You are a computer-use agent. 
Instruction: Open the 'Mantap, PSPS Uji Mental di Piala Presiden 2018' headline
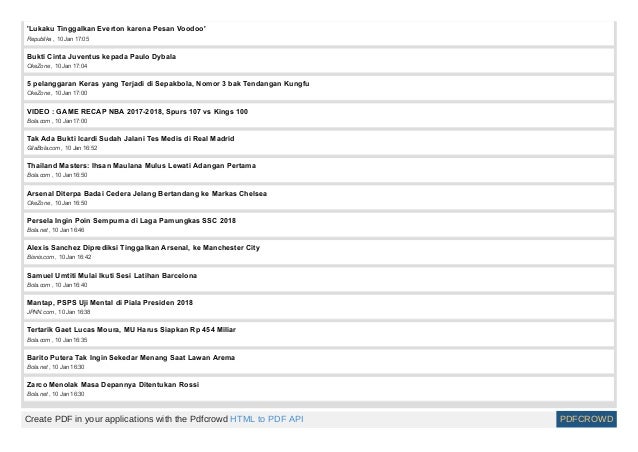pyautogui.click(x=110, y=303)
